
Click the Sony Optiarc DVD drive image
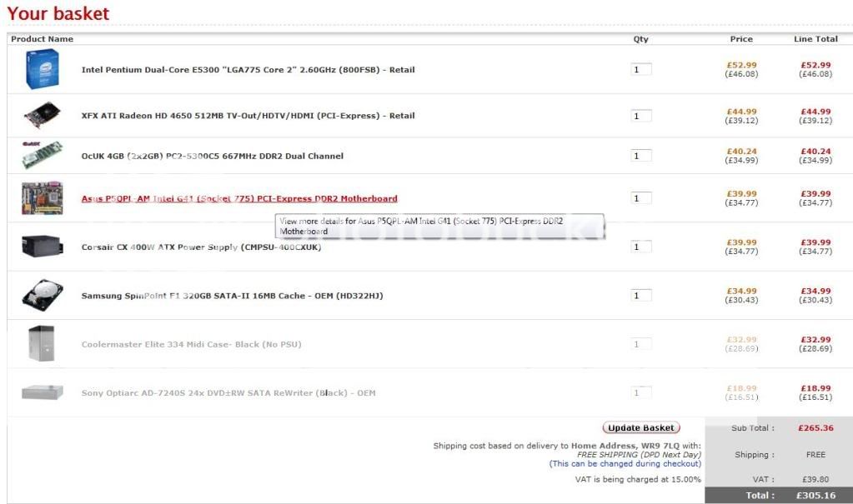pyautogui.click(x=42, y=392)
